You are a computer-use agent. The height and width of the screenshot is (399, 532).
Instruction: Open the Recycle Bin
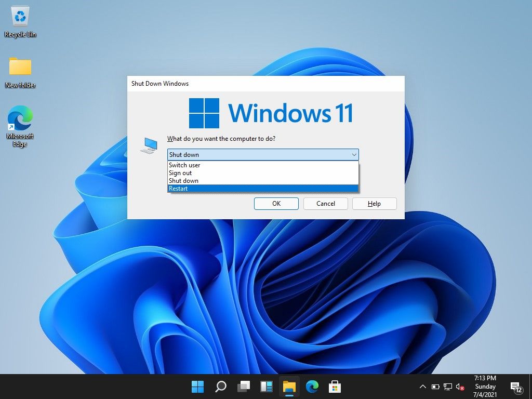tap(19, 18)
